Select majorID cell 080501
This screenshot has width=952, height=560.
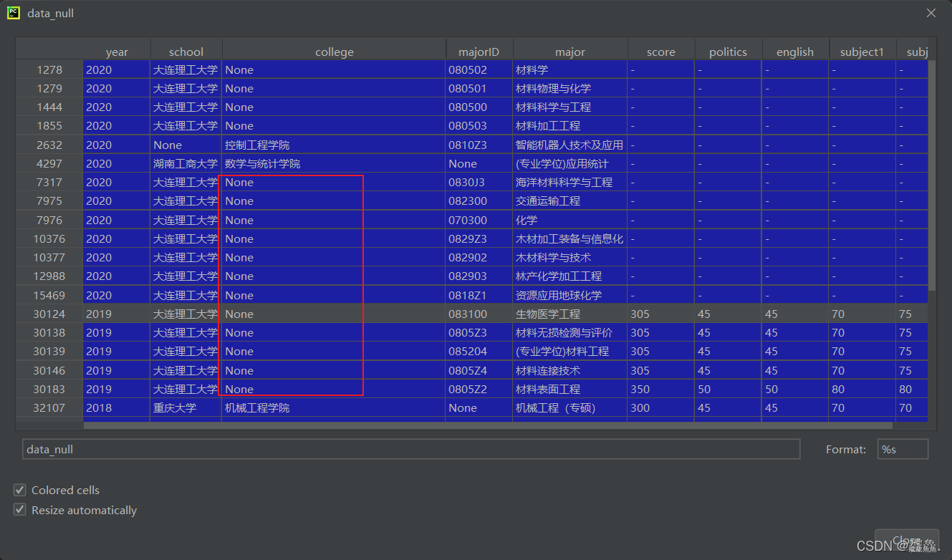[x=479, y=88]
